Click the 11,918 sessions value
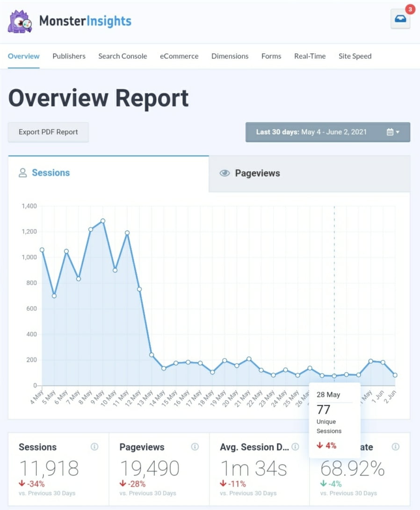420x510 pixels. (49, 468)
